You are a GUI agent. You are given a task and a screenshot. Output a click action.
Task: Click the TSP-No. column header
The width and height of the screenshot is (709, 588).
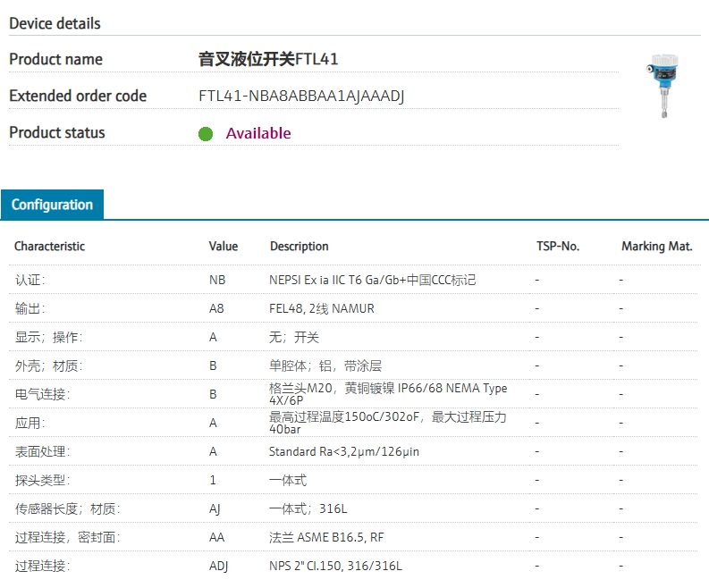coord(558,247)
